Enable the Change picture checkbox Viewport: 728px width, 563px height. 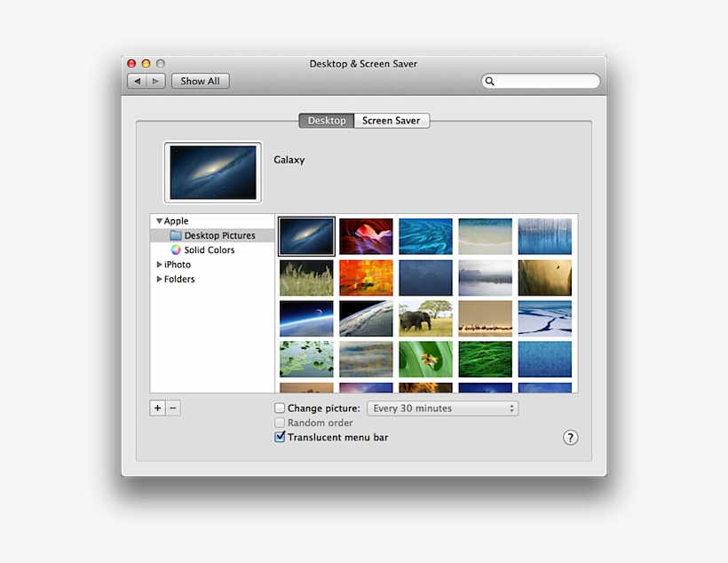pyautogui.click(x=280, y=408)
